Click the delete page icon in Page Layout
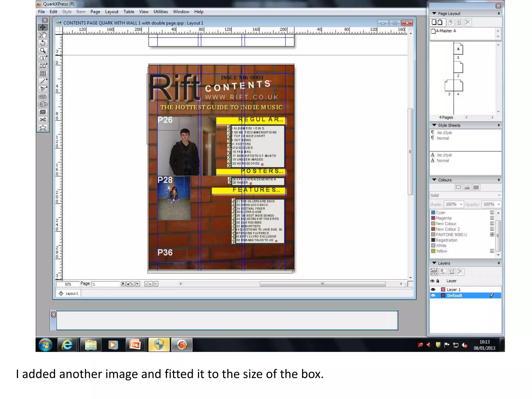The height and width of the screenshot is (399, 532). coord(468,22)
